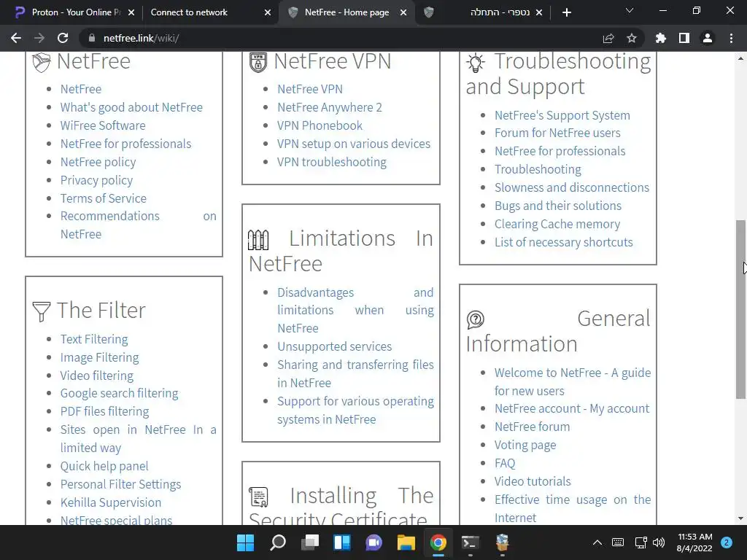
Task: Open Terms of Service link
Action: tap(104, 198)
